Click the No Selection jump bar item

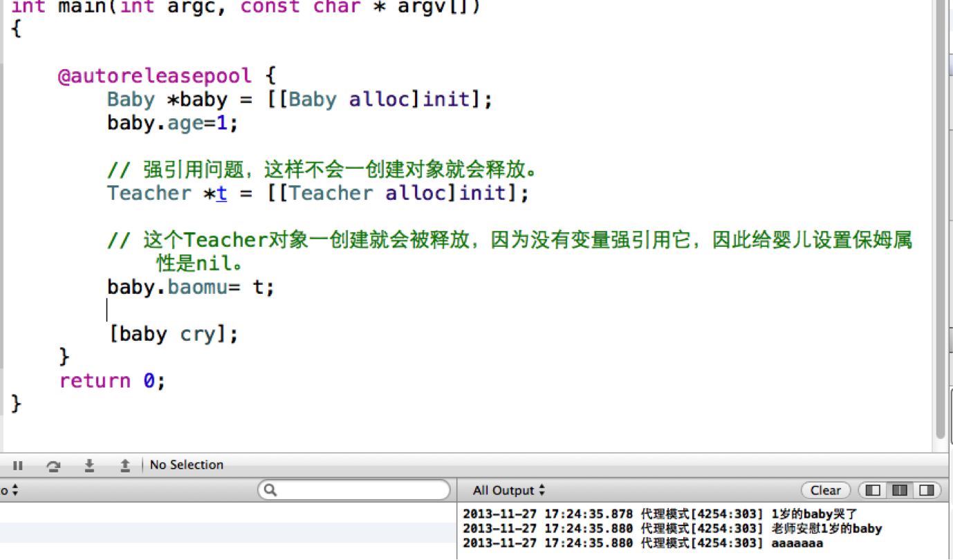click(187, 465)
